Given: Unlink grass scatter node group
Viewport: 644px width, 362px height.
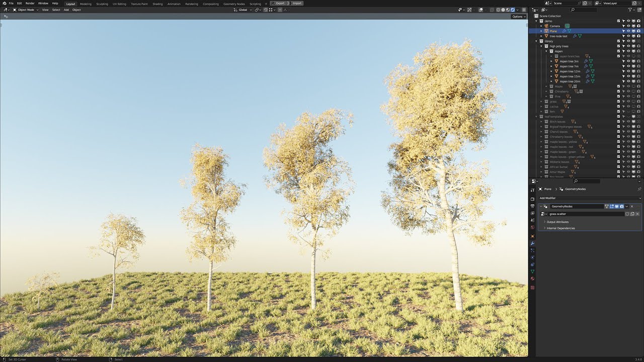Looking at the screenshot, I should 637,214.
